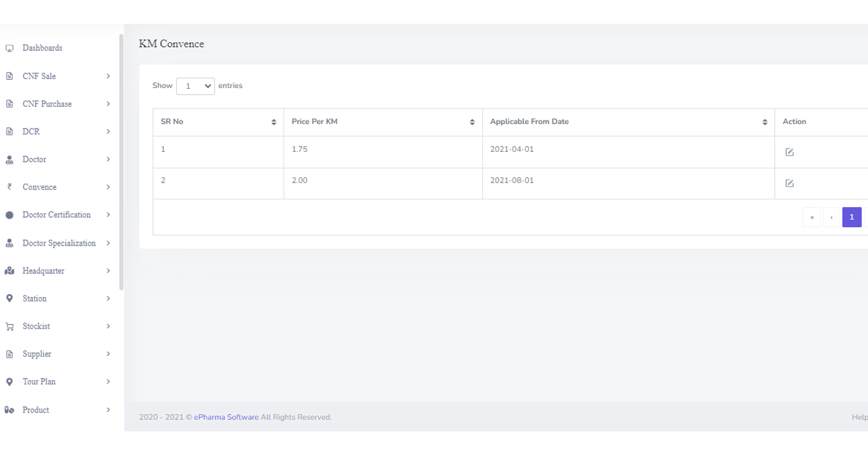
Task: Click the Dashboards monitor icon in sidebar
Action: pos(10,48)
